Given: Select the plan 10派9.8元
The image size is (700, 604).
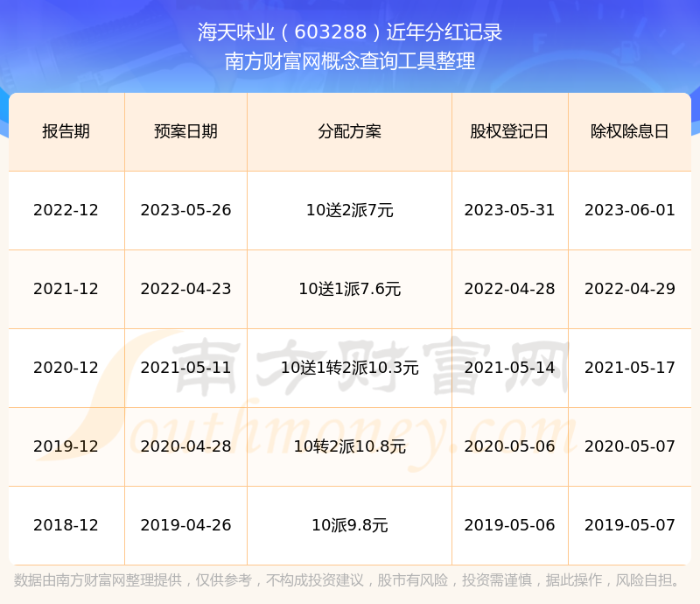Looking at the screenshot, I should 349,525.
